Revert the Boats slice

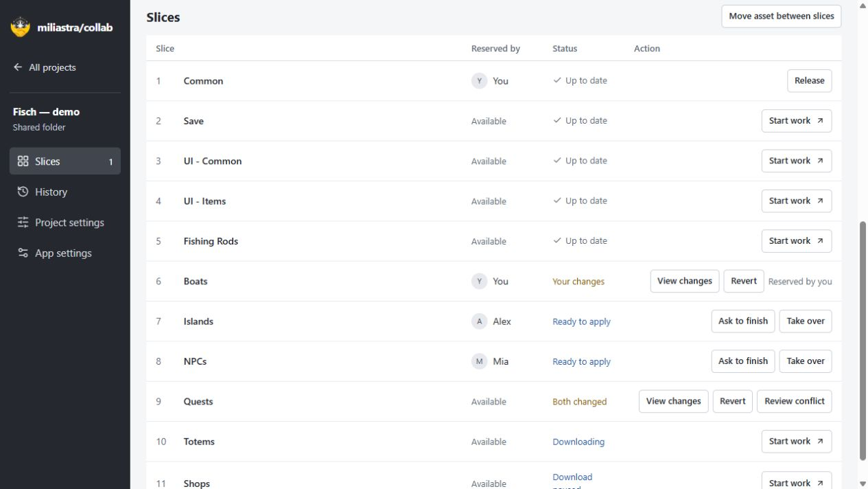pos(744,281)
